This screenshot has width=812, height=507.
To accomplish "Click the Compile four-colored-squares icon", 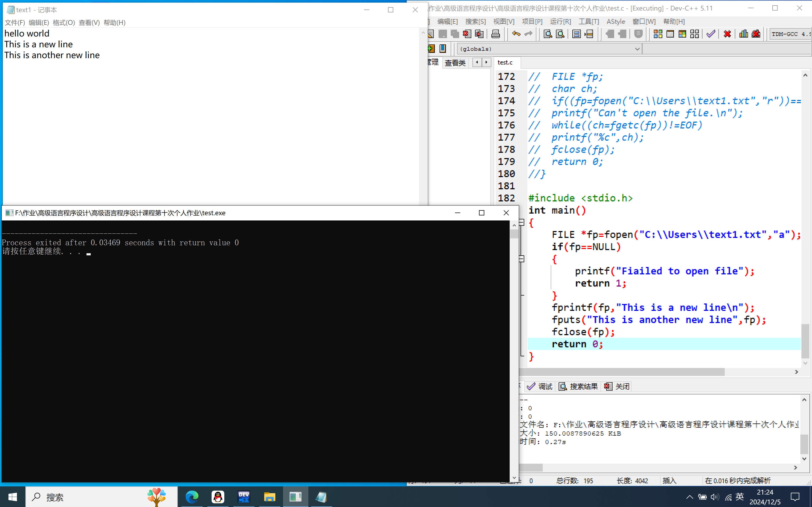I will click(658, 34).
